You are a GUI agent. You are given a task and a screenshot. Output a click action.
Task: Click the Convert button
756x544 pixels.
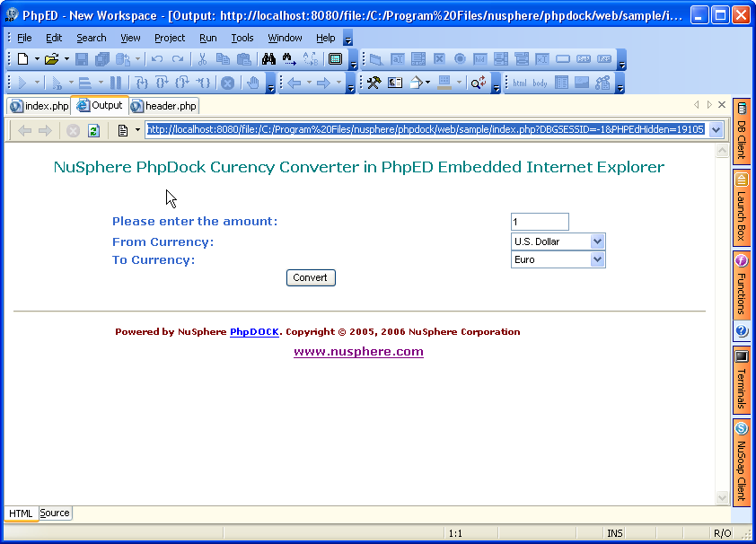click(311, 277)
